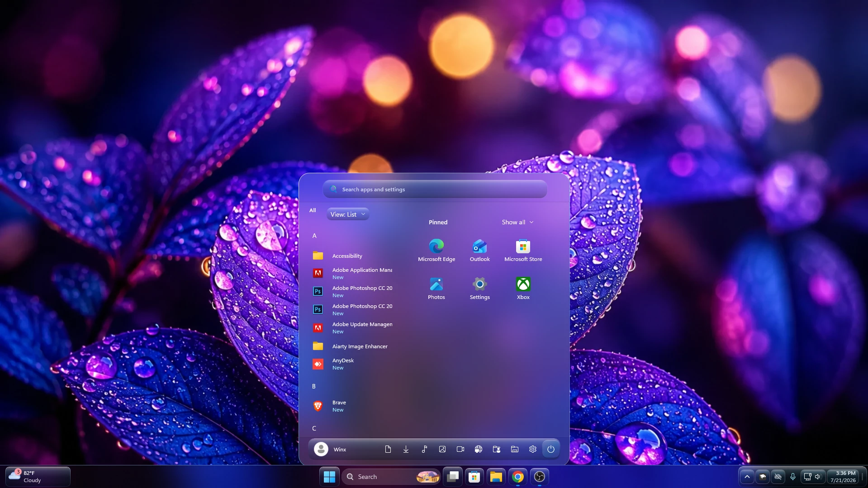The height and width of the screenshot is (488, 868).
Task: Open the Winx user account menu
Action: pos(330,449)
